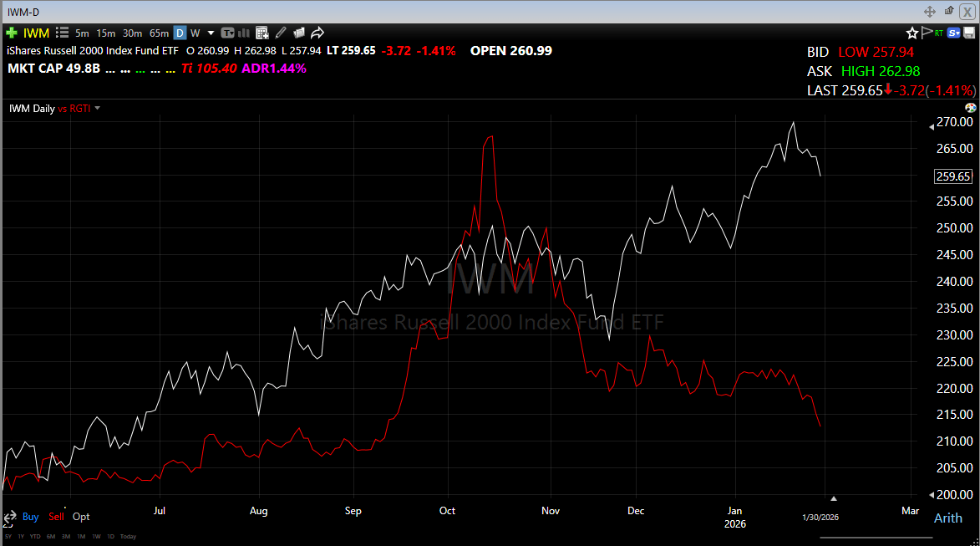Select the 15m timeframe
This screenshot has width=980, height=546.
coord(105,33)
